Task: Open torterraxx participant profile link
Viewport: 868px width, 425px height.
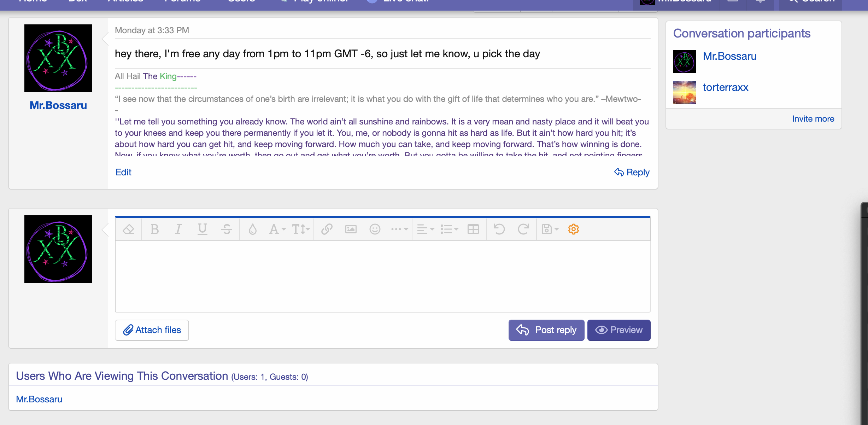Action: (x=725, y=87)
